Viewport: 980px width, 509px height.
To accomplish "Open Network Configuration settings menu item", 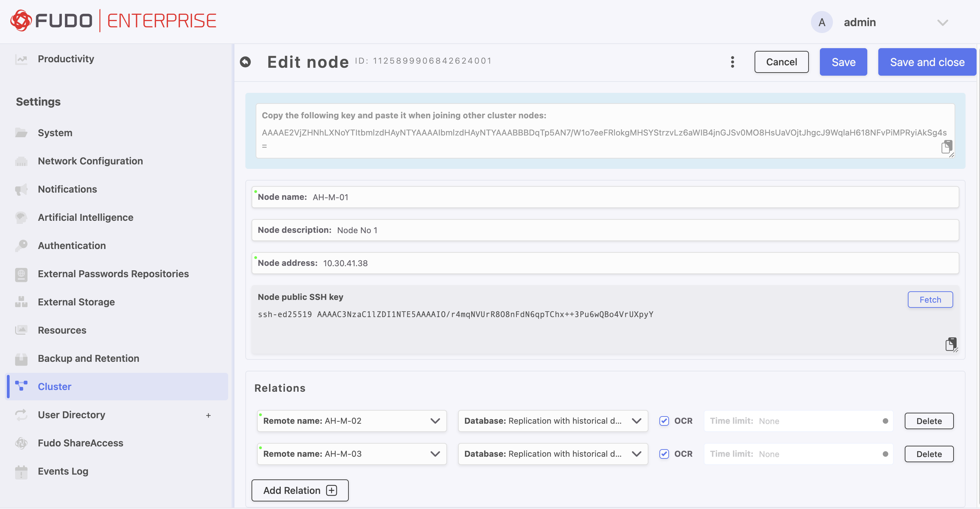I will coord(90,161).
